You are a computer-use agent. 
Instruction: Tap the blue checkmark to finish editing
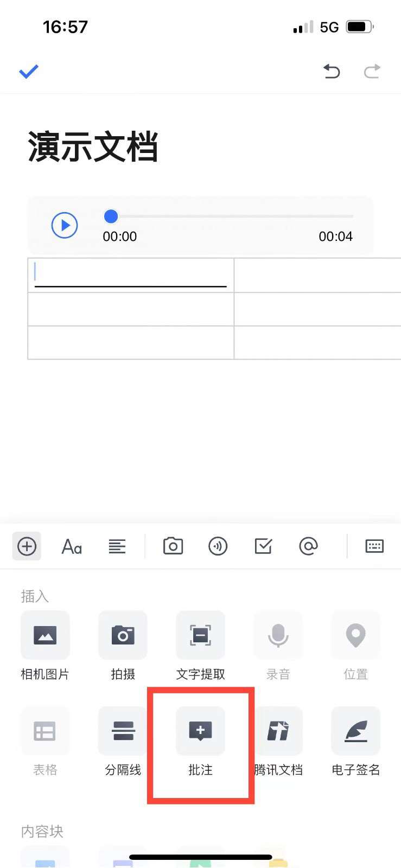29,71
